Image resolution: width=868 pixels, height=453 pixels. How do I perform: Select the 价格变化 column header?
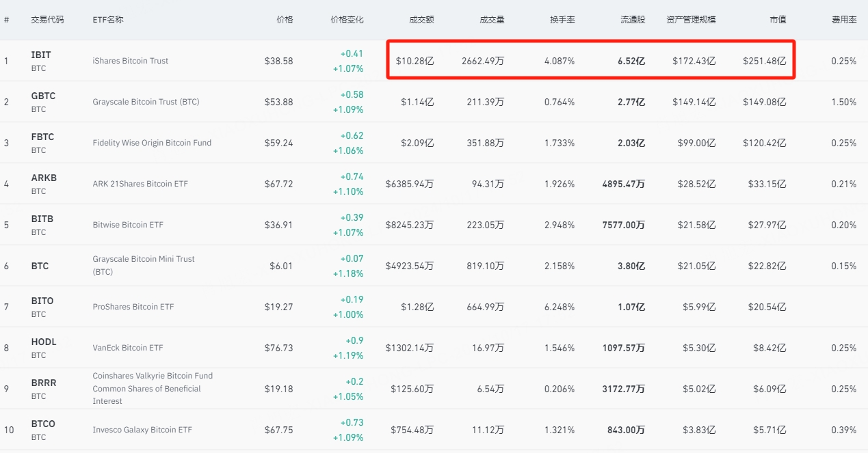point(347,20)
